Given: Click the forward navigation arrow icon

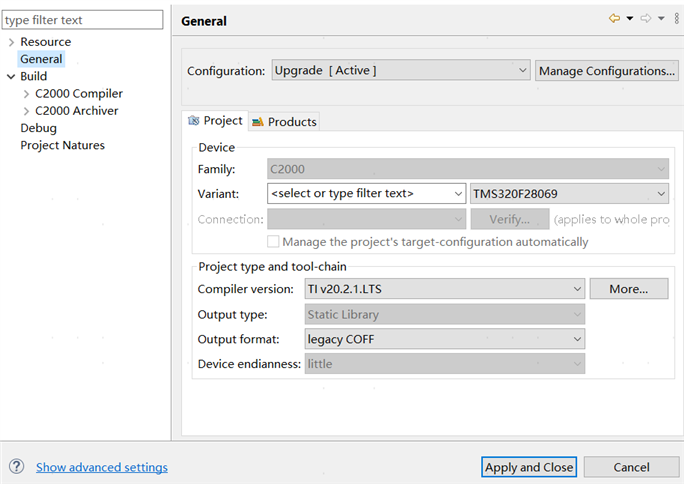Looking at the screenshot, I should [x=646, y=19].
